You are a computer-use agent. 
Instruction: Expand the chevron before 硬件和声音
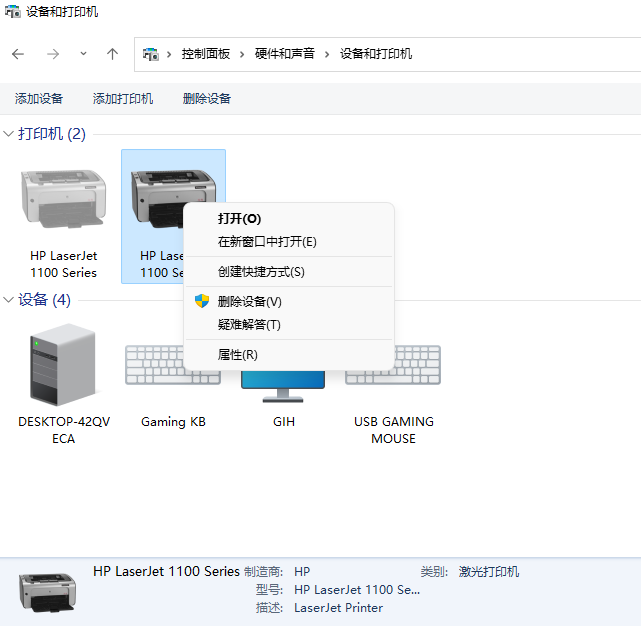[242, 54]
